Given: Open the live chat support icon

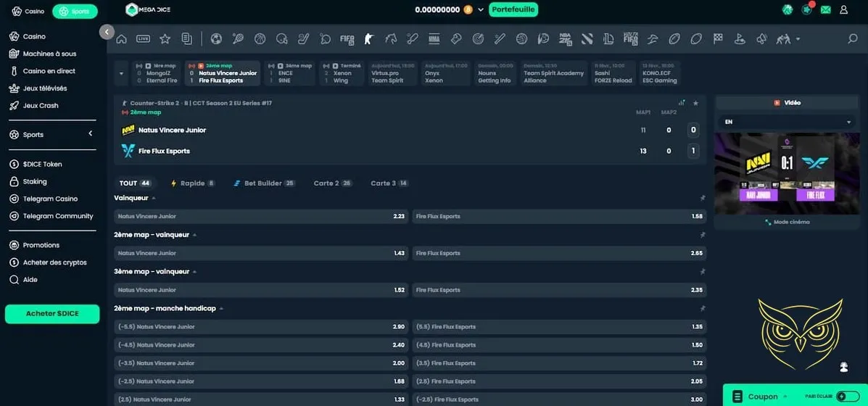Looking at the screenshot, I should 843,368.
